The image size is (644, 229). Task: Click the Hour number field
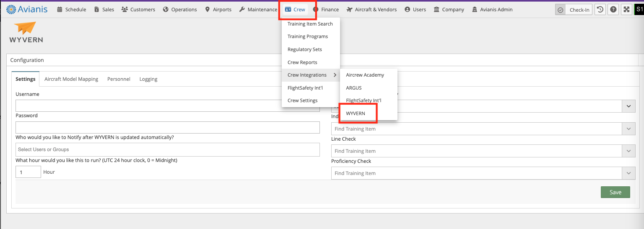pyautogui.click(x=28, y=172)
